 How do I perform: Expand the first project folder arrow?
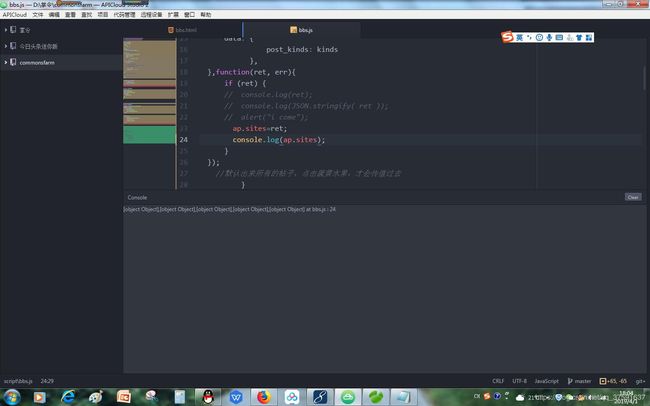[x=6, y=30]
